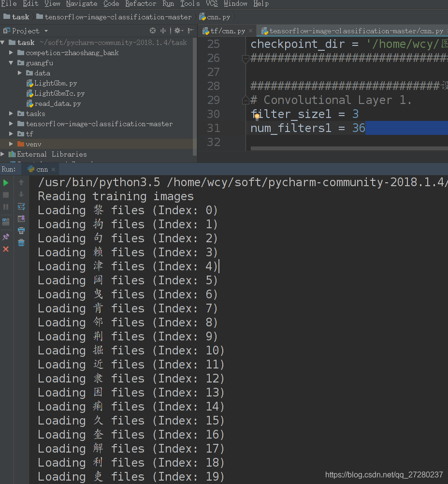
Task: Click the green Run button in Run panel
Action: click(5, 183)
